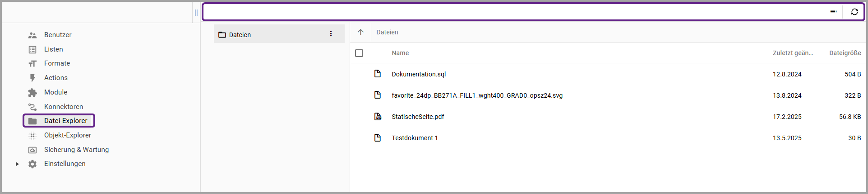Image resolution: width=868 pixels, height=194 pixels.
Task: Click the up arrow to parent folder
Action: 360,32
